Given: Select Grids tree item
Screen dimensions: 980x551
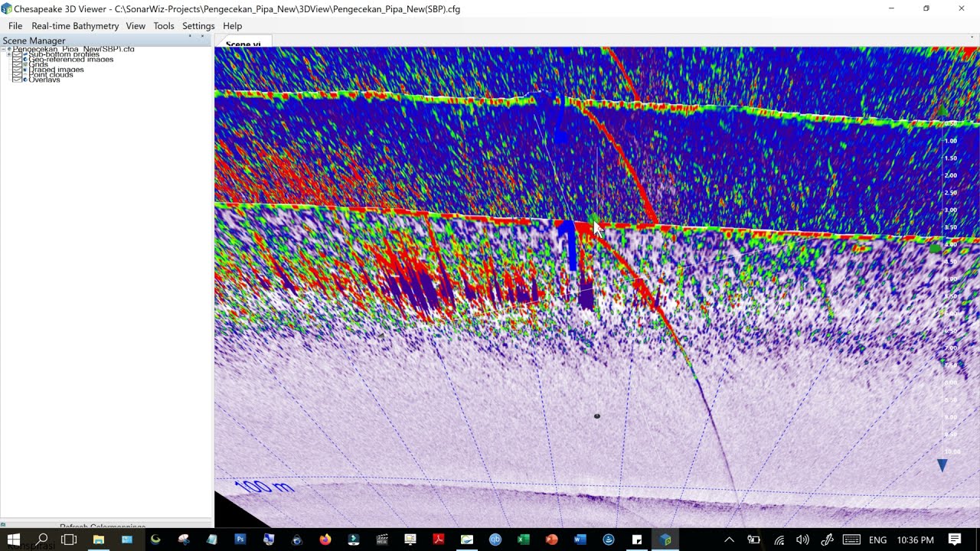Looking at the screenshot, I should tap(38, 65).
